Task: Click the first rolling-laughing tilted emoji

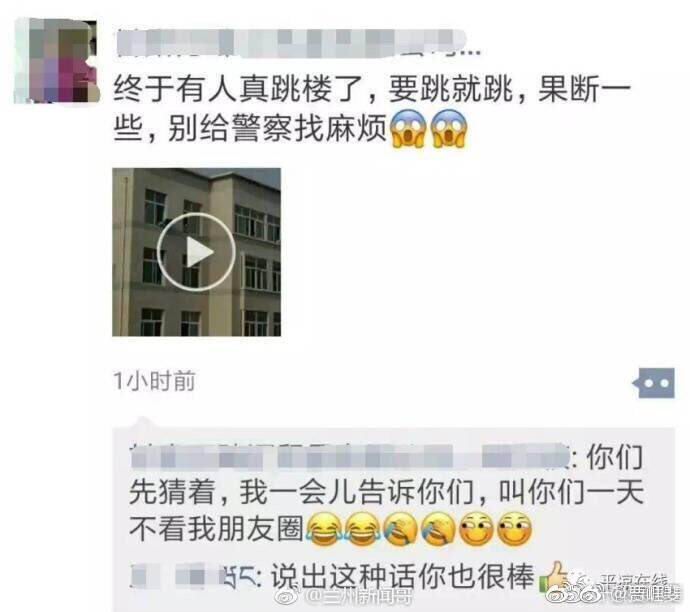Action: pos(400,529)
